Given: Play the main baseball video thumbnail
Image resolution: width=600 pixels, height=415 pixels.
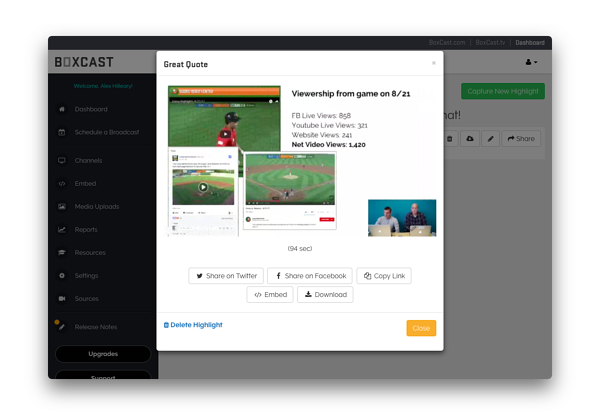Looking at the screenshot, I should click(x=227, y=133).
